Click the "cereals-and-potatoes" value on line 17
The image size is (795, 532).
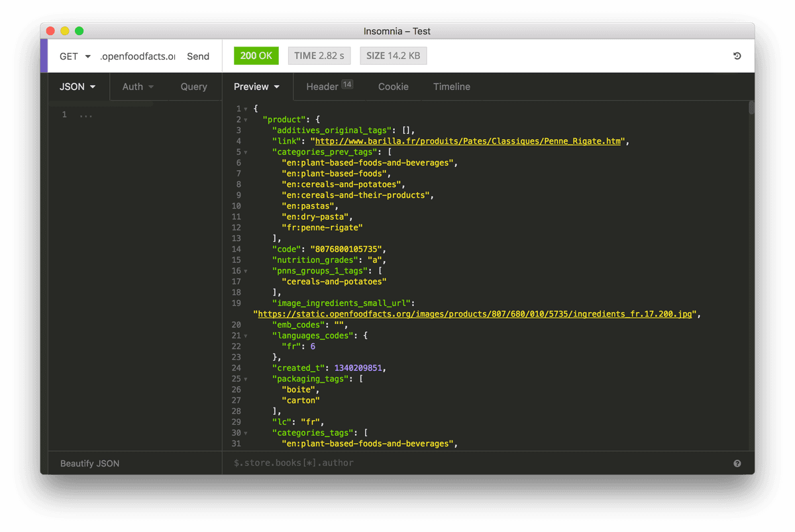(334, 282)
